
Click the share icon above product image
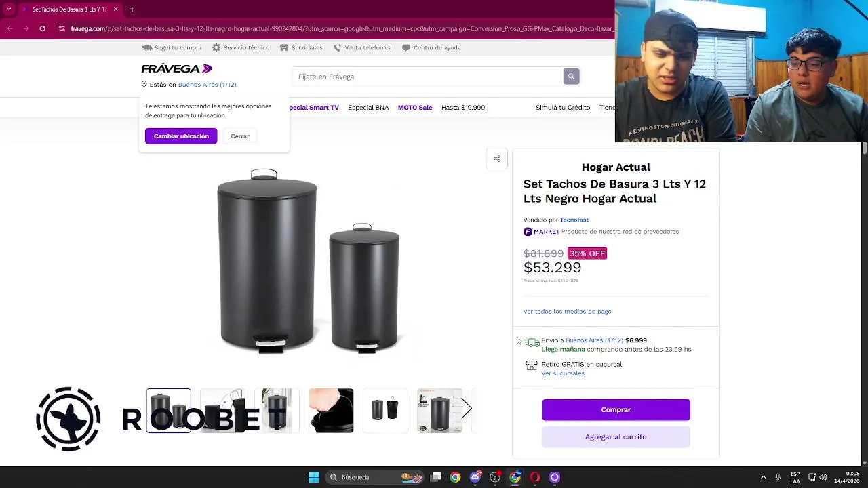click(497, 159)
